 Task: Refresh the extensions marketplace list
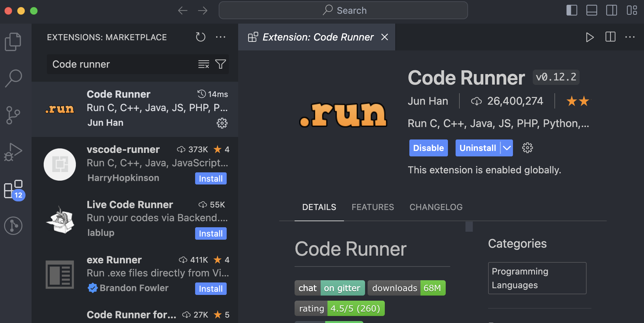pyautogui.click(x=201, y=37)
